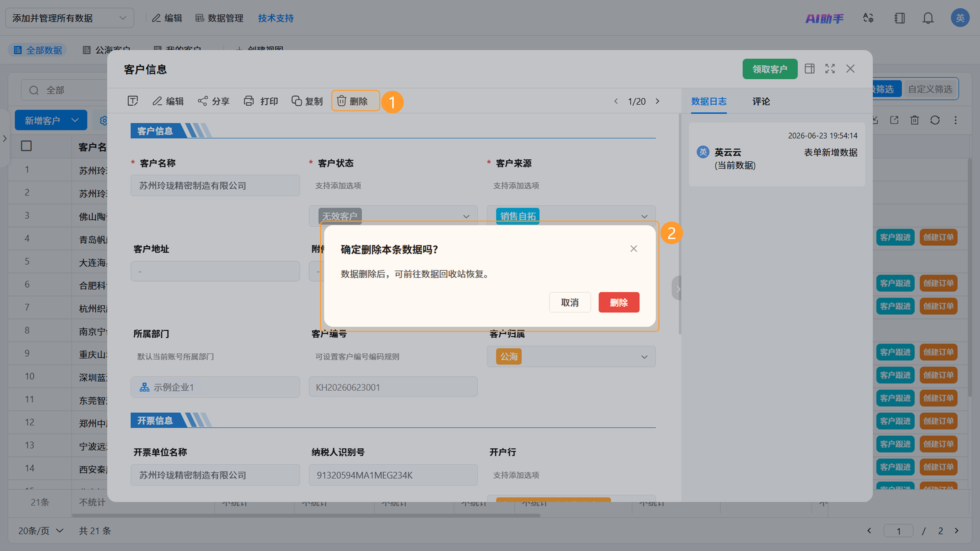The height and width of the screenshot is (551, 980).
Task: Open the notification bell
Action: [x=928, y=18]
